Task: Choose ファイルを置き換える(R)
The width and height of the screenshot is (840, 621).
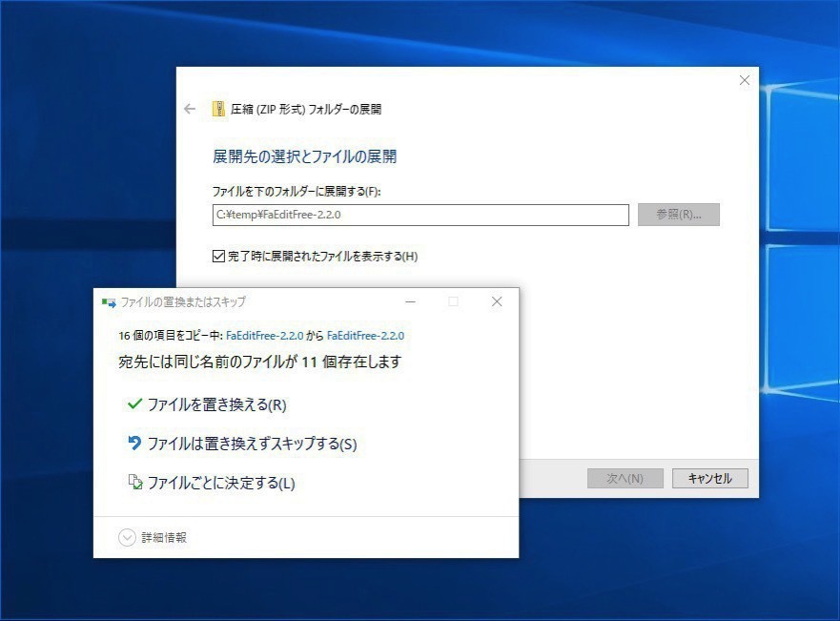Action: click(x=217, y=404)
